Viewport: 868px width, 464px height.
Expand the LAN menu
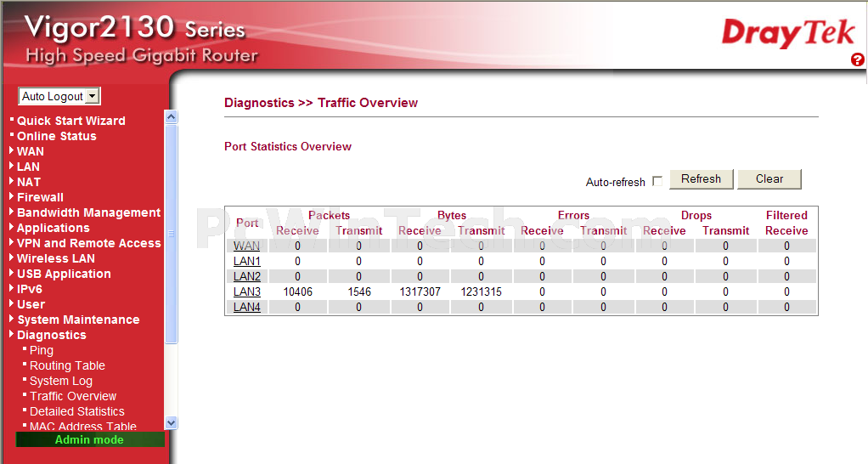pos(28,167)
